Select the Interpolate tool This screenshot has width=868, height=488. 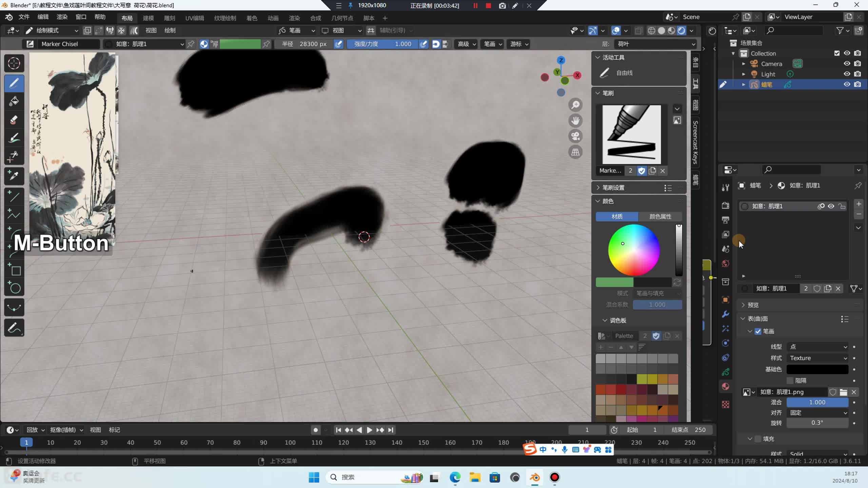[x=14, y=308]
